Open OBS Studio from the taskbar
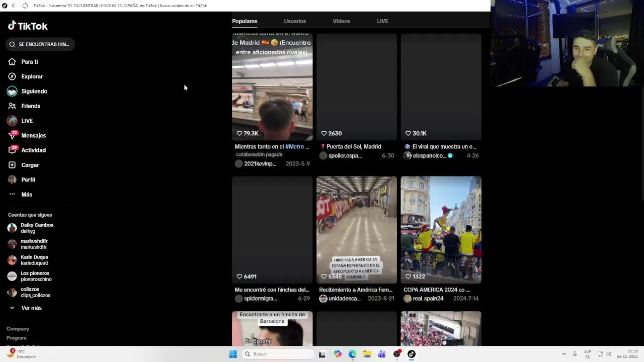644x362 pixels. pyautogui.click(x=397, y=354)
